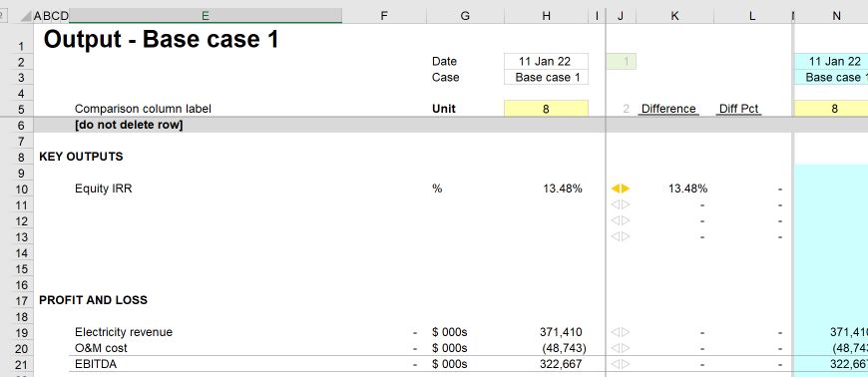This screenshot has width=868, height=377.
Task: Click the [do not delete row] cell
Action: (129, 125)
